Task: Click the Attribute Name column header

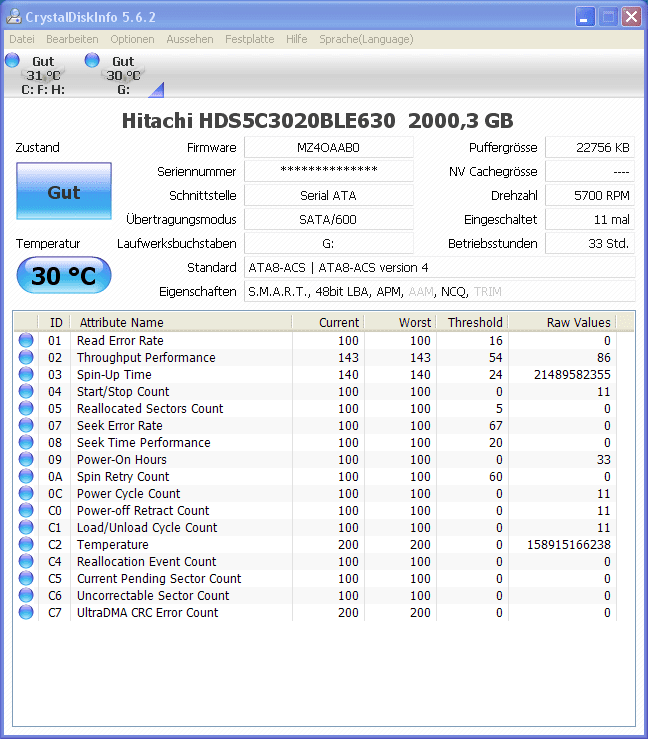Action: click(x=181, y=322)
